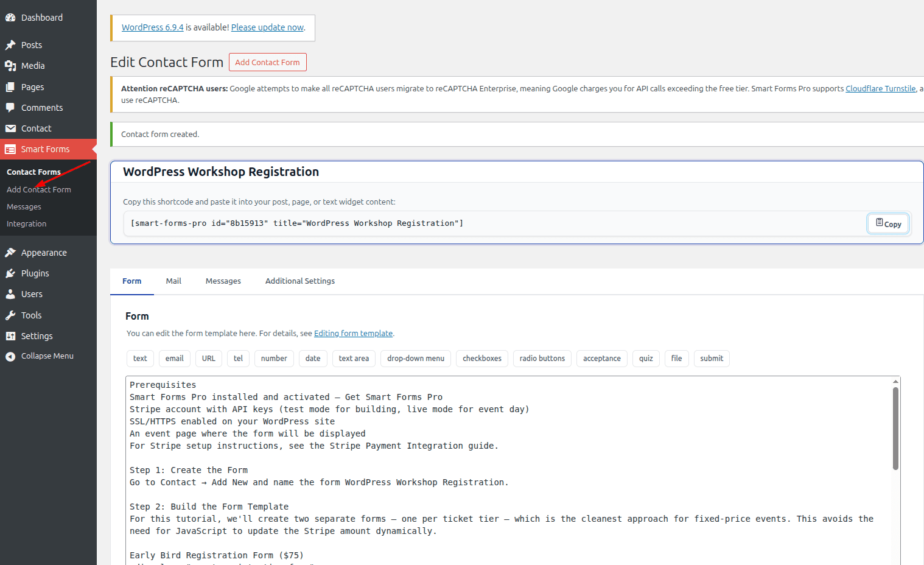Image resolution: width=924 pixels, height=565 pixels.
Task: Insert the acceptance checkbox tag
Action: (x=601, y=359)
